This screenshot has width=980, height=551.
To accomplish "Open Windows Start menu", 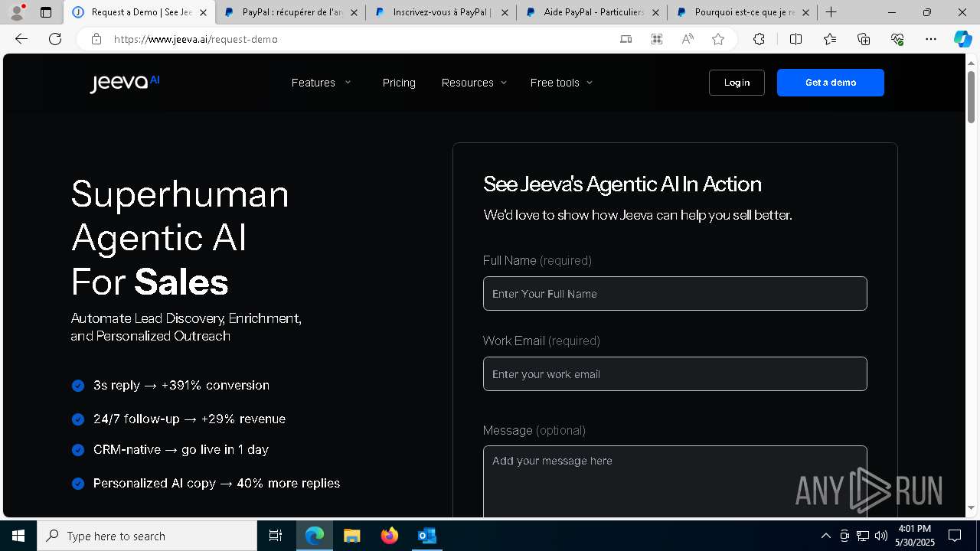I will coord(18,536).
